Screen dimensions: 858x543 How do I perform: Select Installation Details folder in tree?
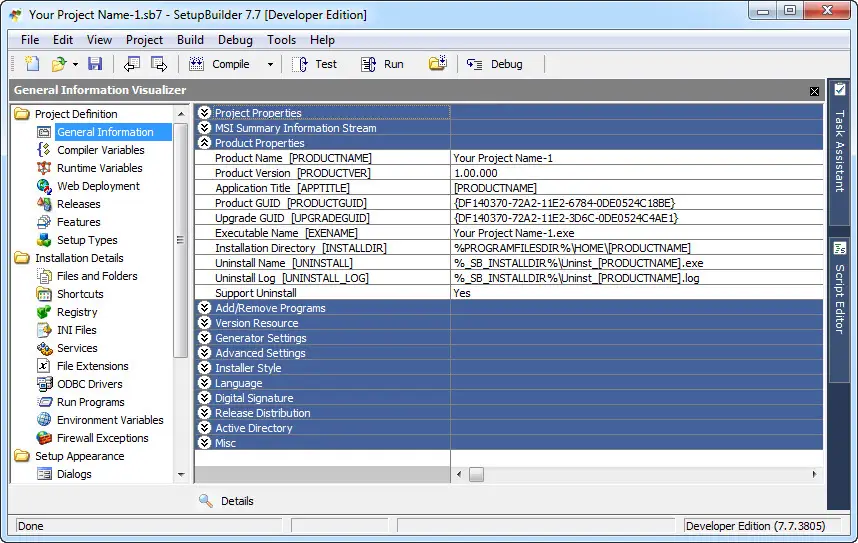pyautogui.click(x=79, y=258)
